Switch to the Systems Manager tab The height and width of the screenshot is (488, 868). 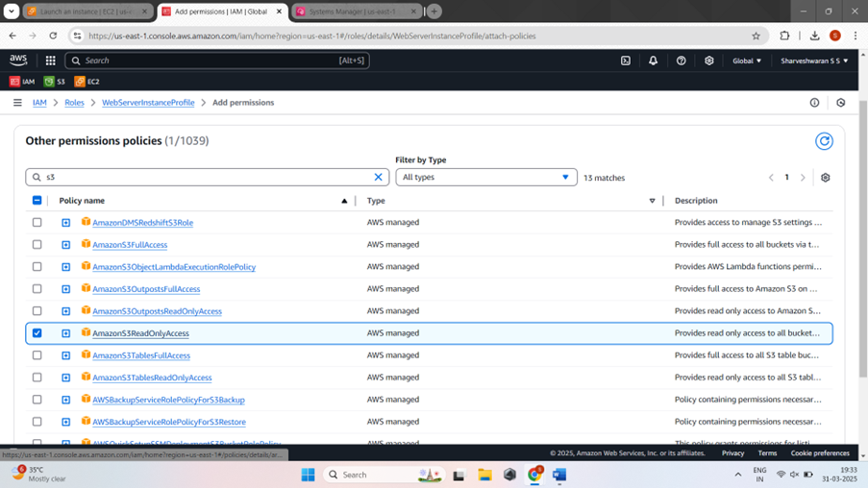356,12
